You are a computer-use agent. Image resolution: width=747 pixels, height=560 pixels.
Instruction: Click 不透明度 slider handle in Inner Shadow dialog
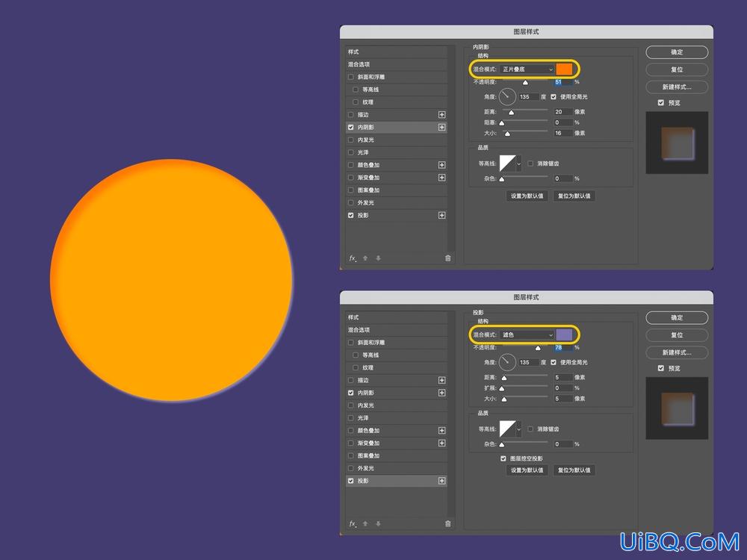(x=525, y=83)
